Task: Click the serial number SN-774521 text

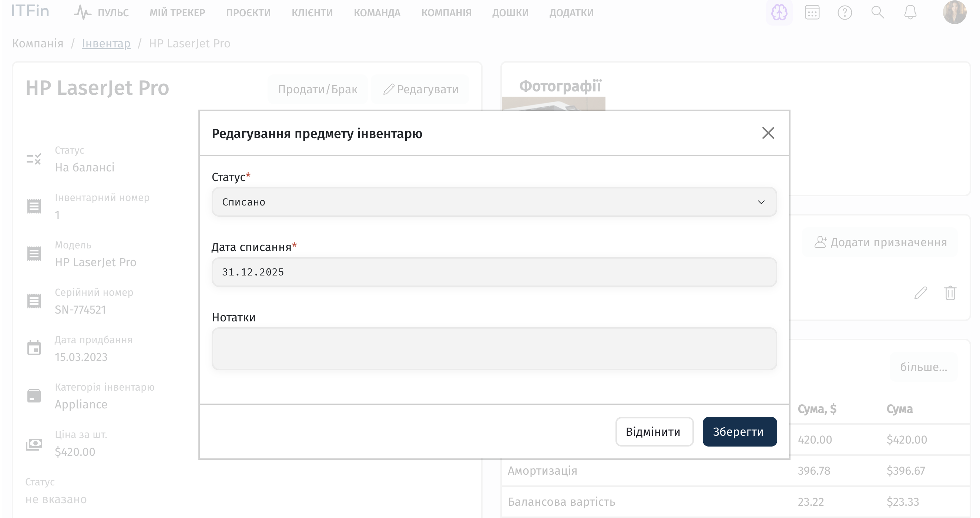Action: click(80, 310)
